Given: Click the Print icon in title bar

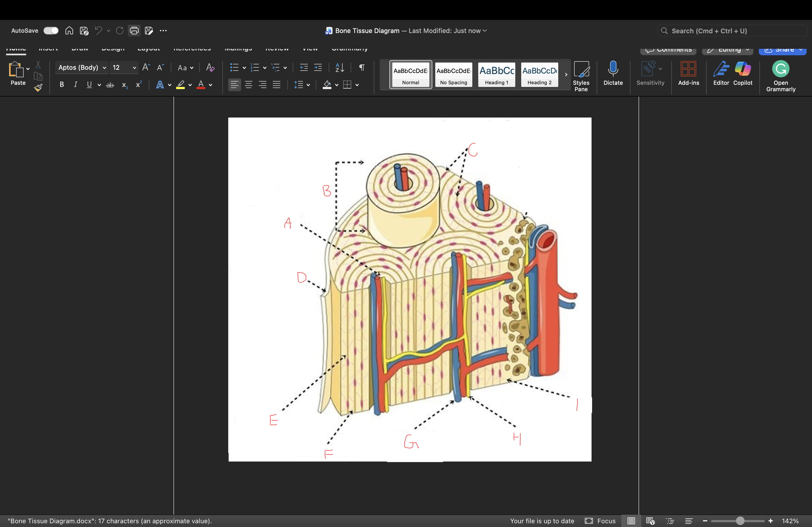Looking at the screenshot, I should [x=134, y=31].
